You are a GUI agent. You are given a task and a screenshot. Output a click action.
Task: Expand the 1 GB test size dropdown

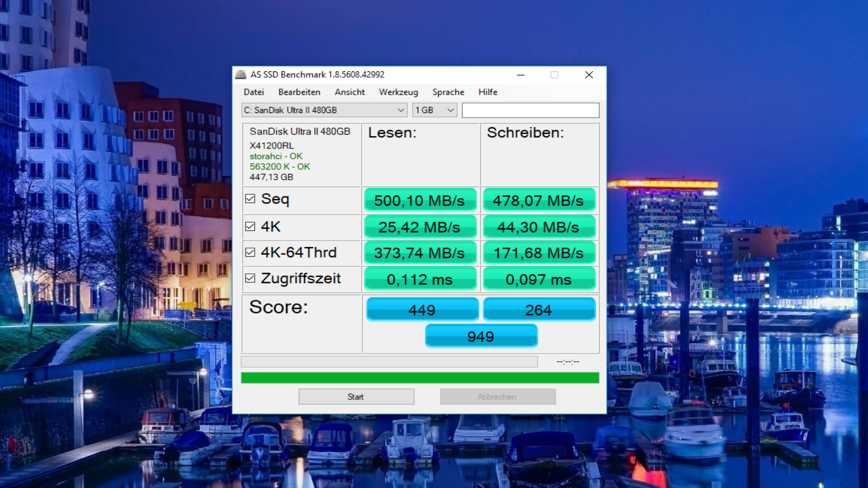tap(434, 110)
